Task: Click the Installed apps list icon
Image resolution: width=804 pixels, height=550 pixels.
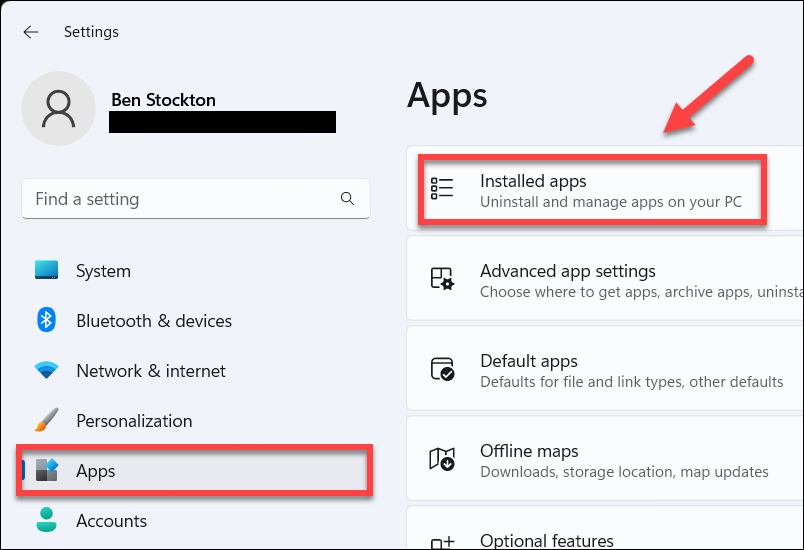Action: pyautogui.click(x=442, y=189)
